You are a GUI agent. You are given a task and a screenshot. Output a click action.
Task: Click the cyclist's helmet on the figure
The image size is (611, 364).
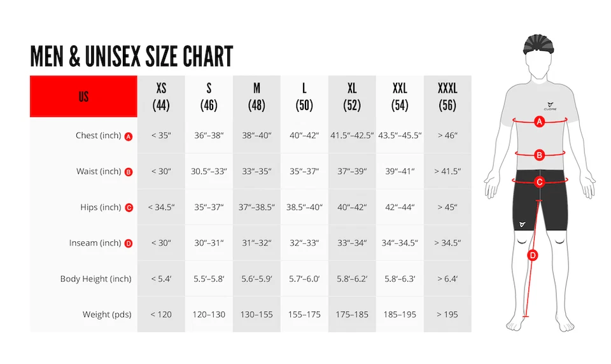540,45
